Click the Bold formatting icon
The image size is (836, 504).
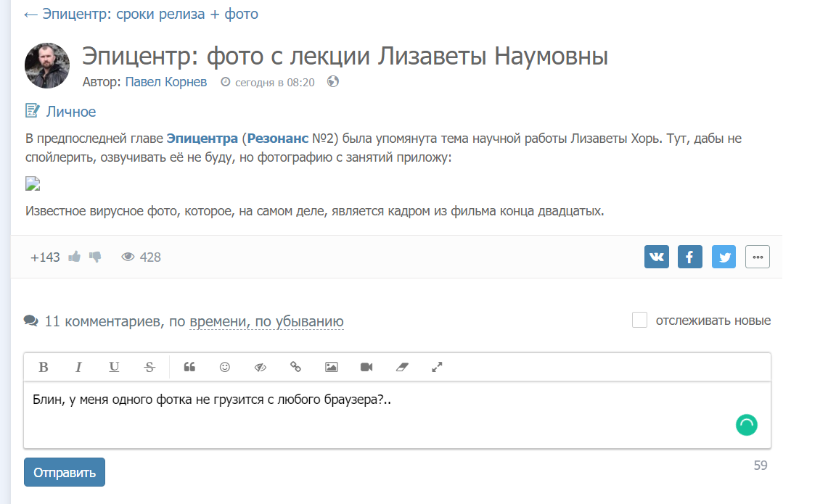coord(44,367)
